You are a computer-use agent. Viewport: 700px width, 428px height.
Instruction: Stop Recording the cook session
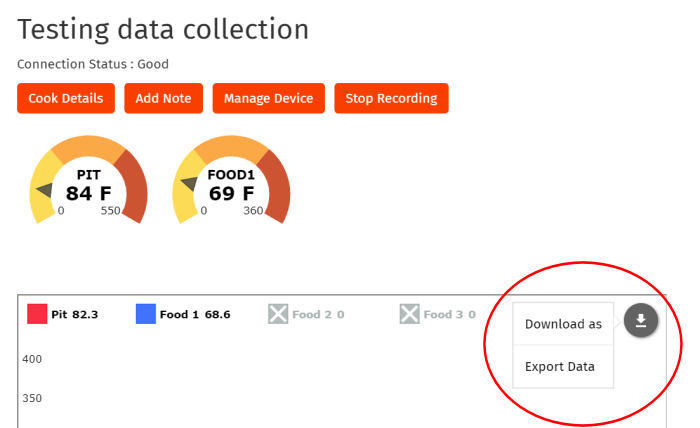tap(391, 98)
